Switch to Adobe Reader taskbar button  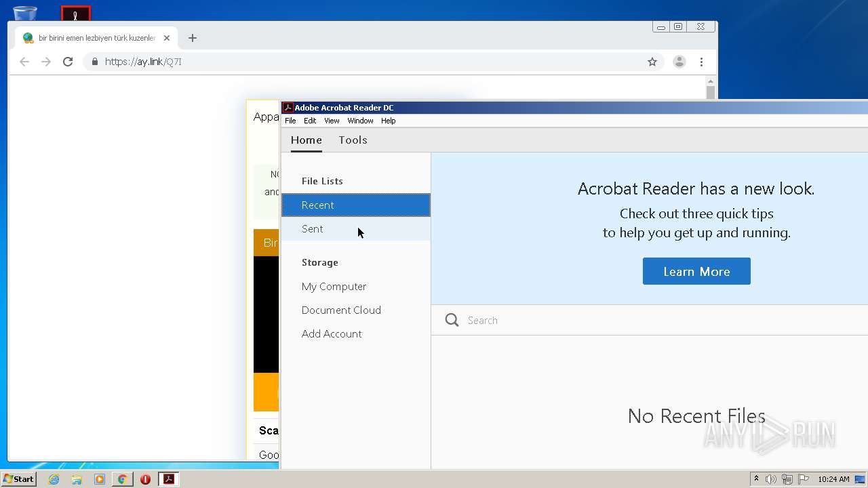[168, 479]
